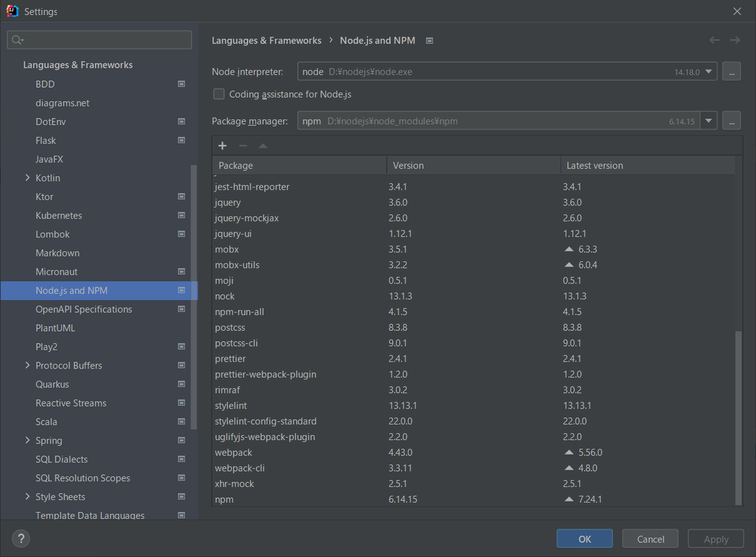Click the packages table vertical scrollbar
756x557 pixels.
738,417
